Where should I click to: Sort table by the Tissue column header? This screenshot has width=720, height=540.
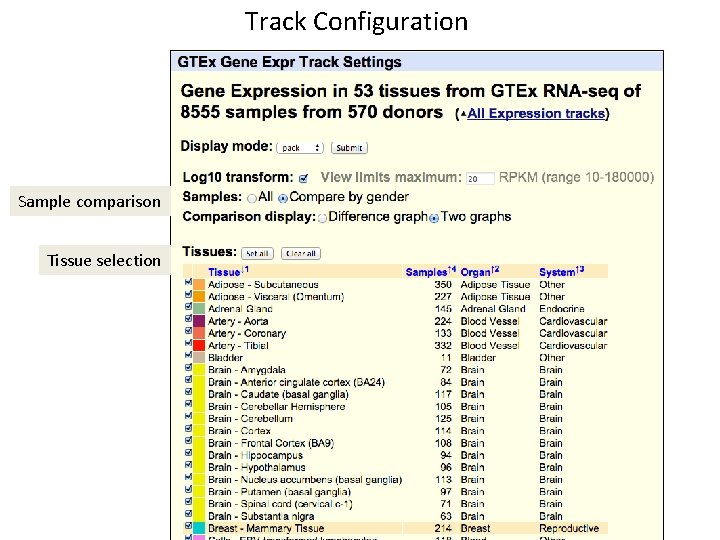224,272
